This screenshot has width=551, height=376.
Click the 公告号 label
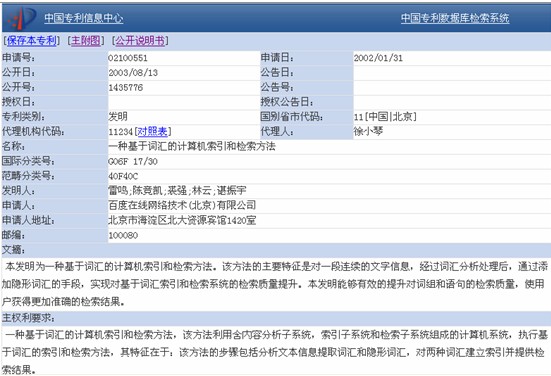[277, 87]
